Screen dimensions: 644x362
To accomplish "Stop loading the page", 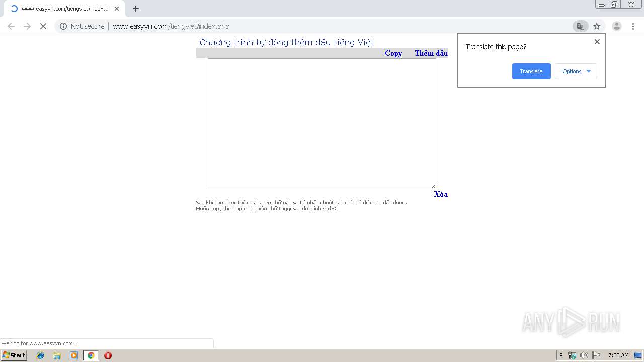I will coord(43,26).
